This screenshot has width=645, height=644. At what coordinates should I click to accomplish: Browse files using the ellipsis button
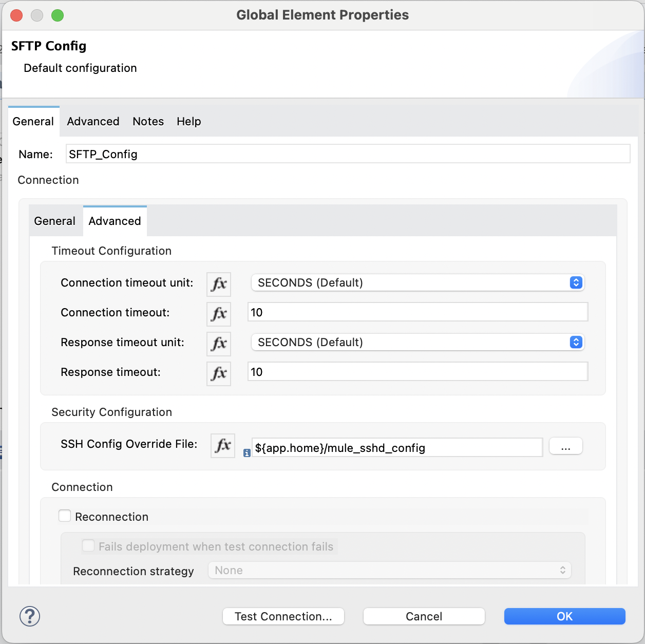565,446
